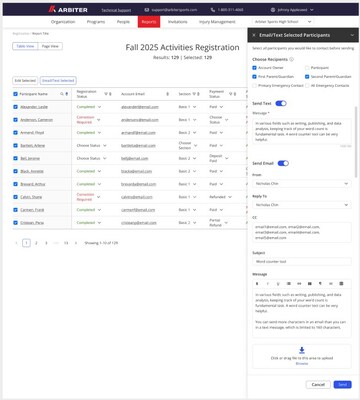Image resolution: width=360 pixels, height=400 pixels.
Task: Click the upload arrow icon in the attachment area
Action: [x=302, y=350]
